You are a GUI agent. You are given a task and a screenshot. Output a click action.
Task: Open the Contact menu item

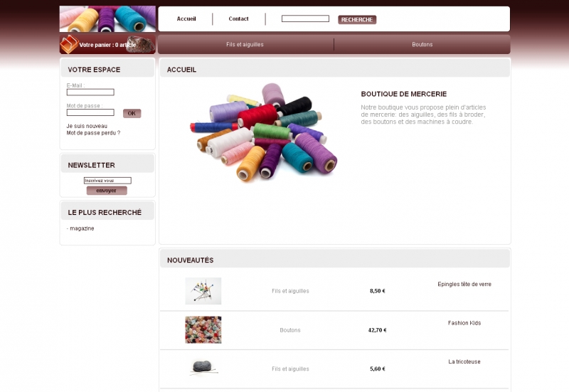point(238,19)
